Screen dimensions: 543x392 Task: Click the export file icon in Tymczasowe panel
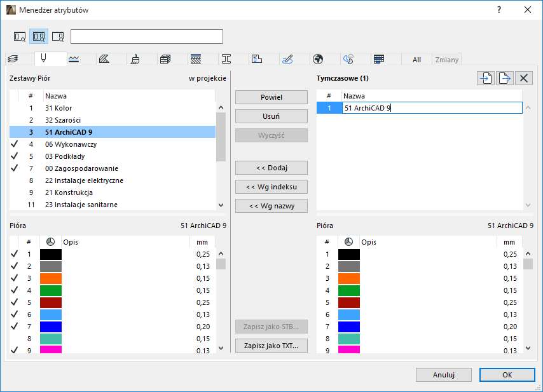point(505,78)
